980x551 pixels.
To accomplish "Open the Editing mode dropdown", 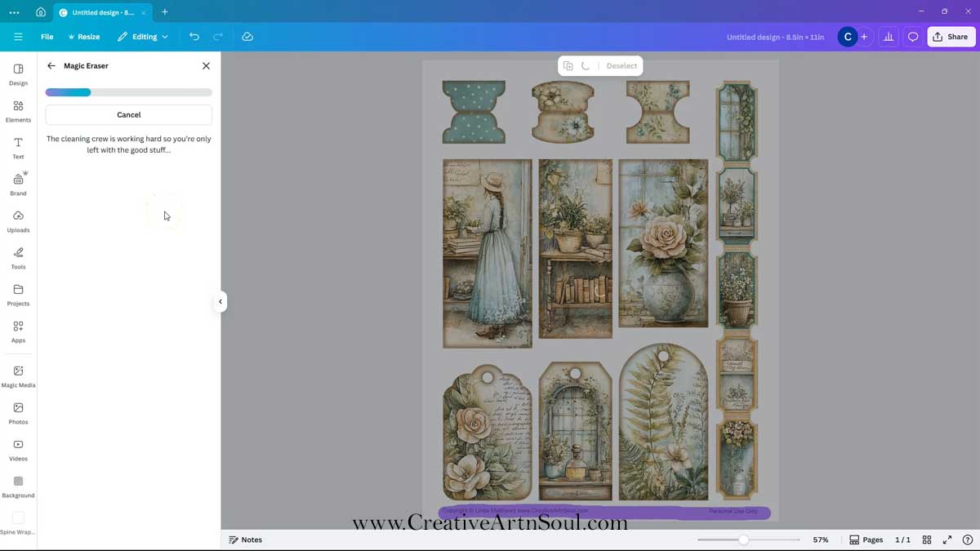I will [143, 37].
